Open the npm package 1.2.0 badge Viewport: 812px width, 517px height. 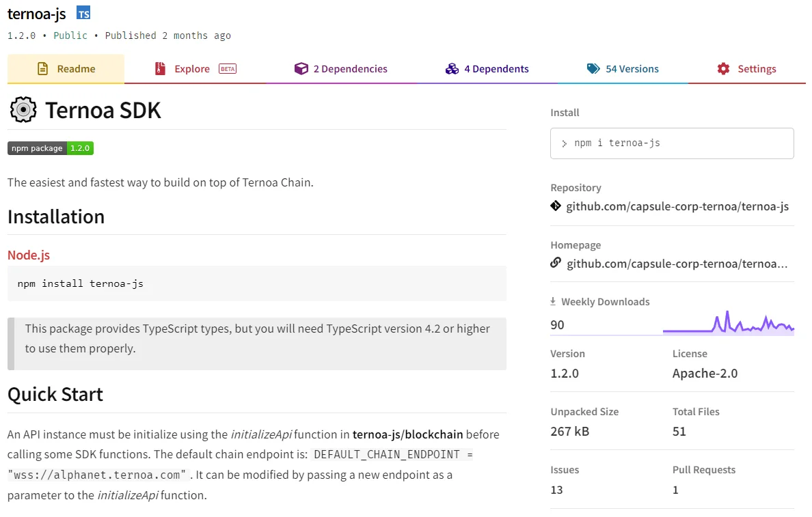pos(50,148)
